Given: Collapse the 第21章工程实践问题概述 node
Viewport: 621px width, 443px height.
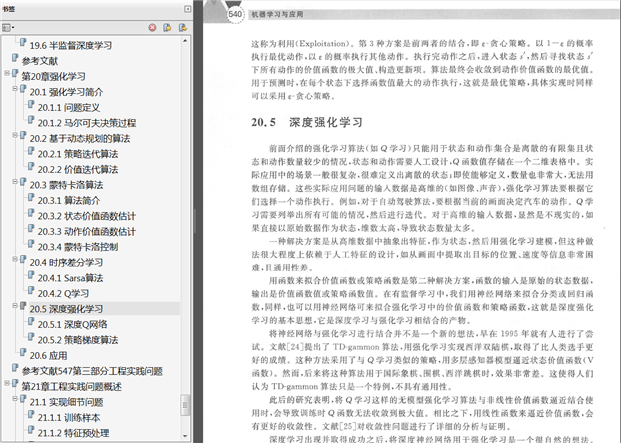Looking at the screenshot, I should 7,383.
